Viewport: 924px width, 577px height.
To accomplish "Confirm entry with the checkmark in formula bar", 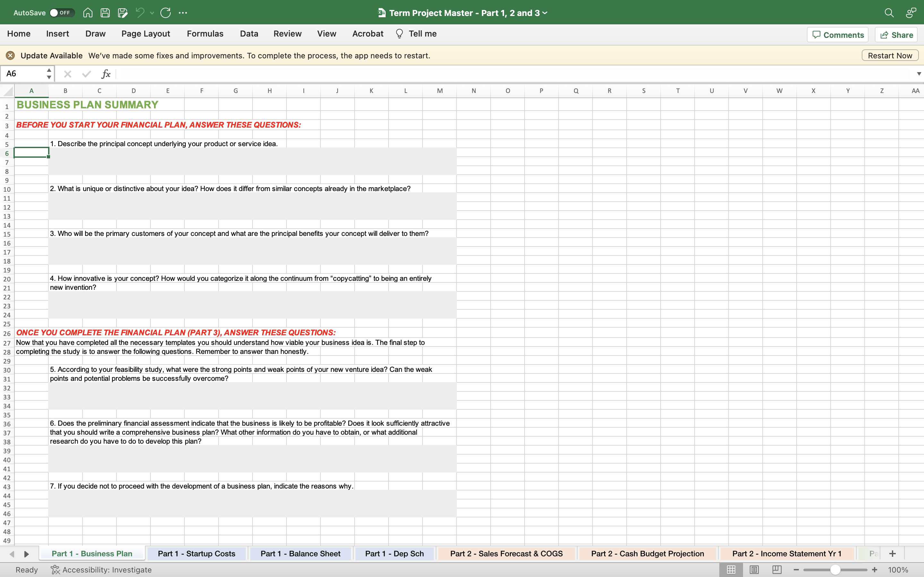I will [86, 74].
